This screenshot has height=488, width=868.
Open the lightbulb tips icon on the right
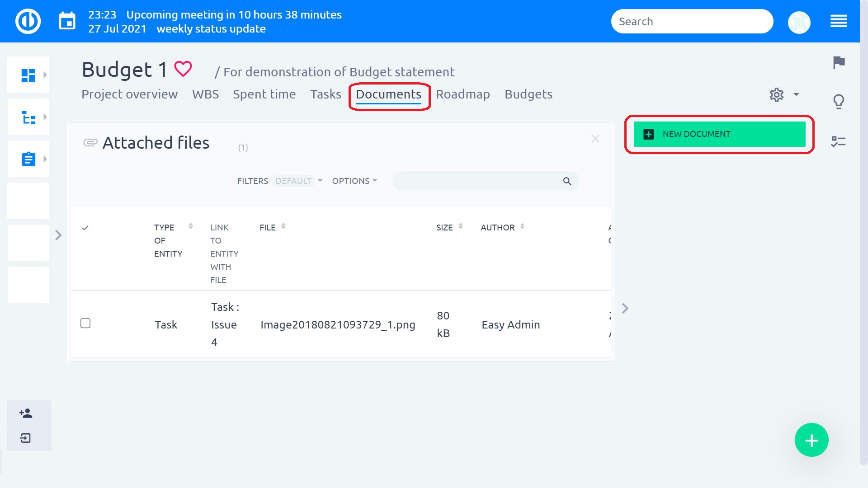[x=839, y=102]
